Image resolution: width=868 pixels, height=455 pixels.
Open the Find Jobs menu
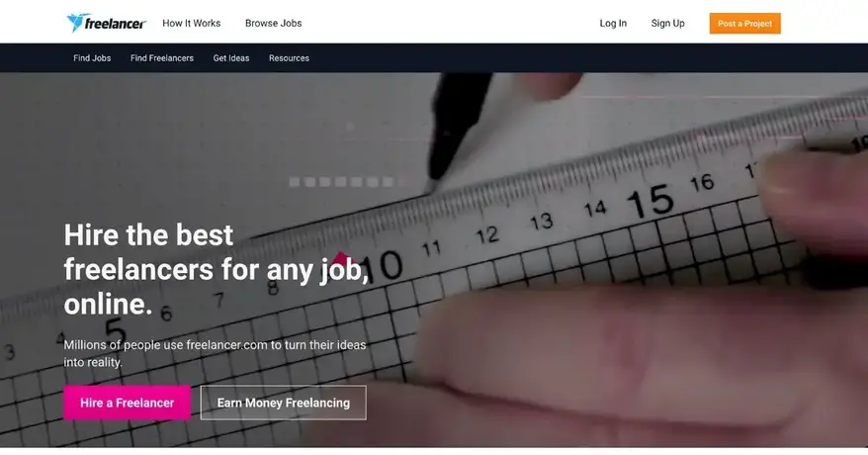pyautogui.click(x=92, y=58)
